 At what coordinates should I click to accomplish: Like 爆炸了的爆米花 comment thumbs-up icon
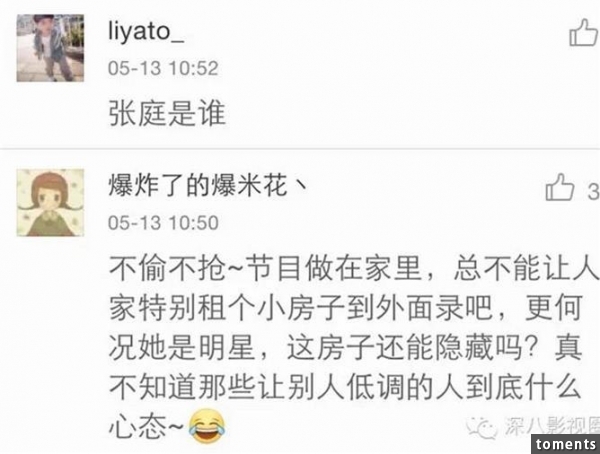click(x=560, y=187)
